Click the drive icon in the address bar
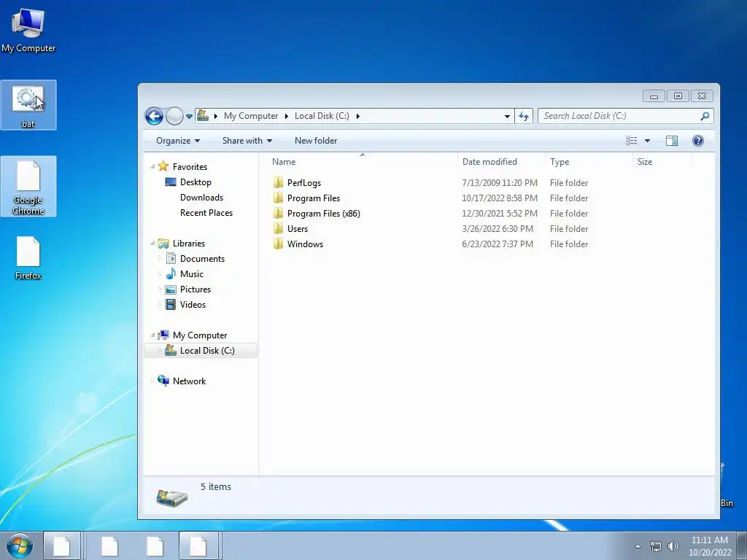 [x=203, y=115]
